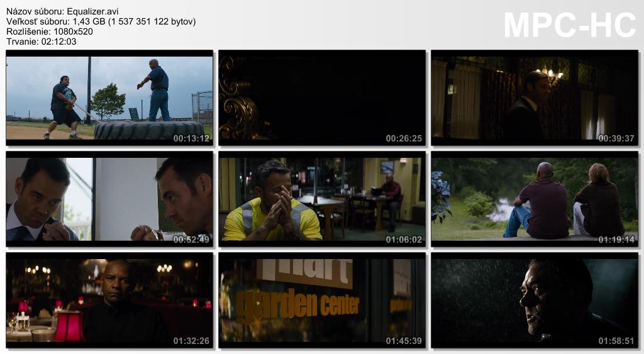Select the 01:19:14 timestamp label
This screenshot has width=644, height=354.
point(616,240)
